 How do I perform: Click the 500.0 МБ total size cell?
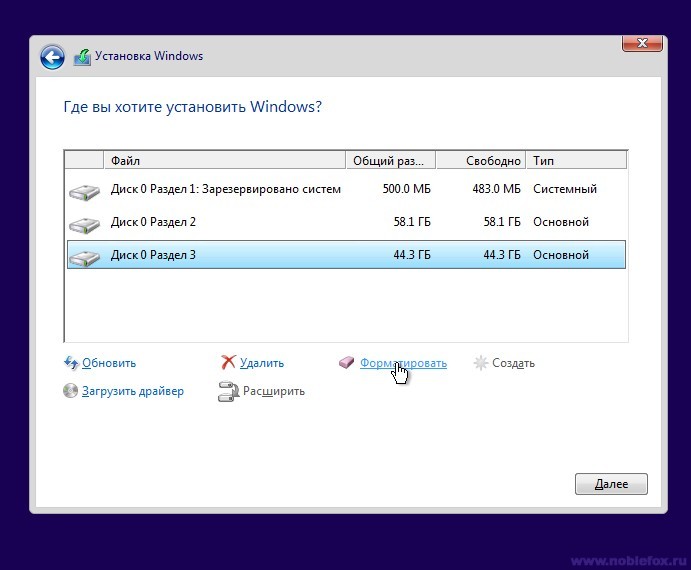[x=406, y=189]
